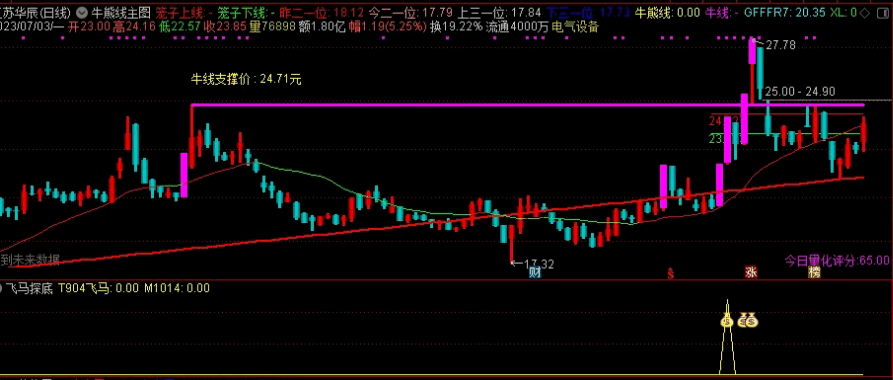Click the 幅1.19(5.25%) change value
This screenshot has width=893, height=380.
tap(387, 26)
